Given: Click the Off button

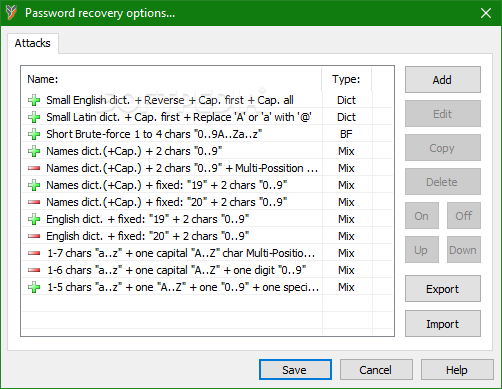Looking at the screenshot, I should 464,216.
